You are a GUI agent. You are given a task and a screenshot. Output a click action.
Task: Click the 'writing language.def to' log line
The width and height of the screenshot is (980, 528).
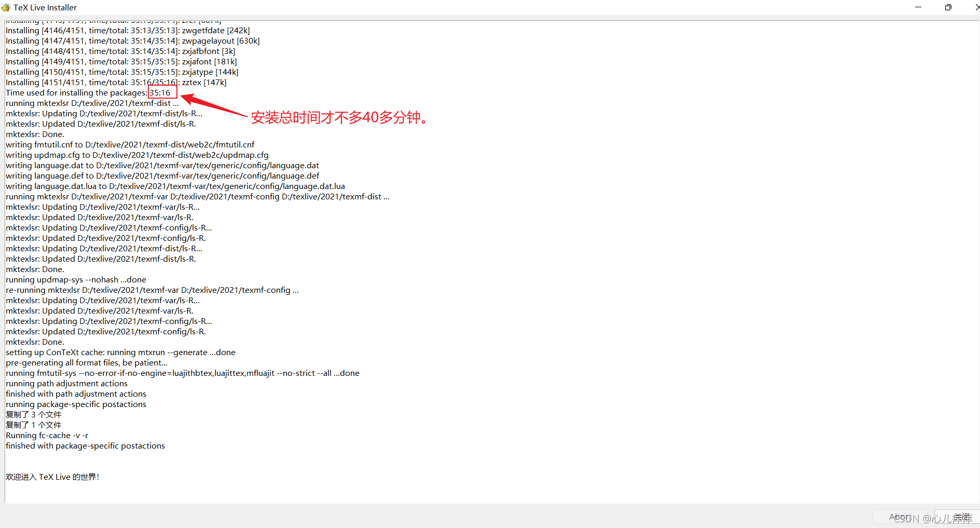click(x=162, y=176)
